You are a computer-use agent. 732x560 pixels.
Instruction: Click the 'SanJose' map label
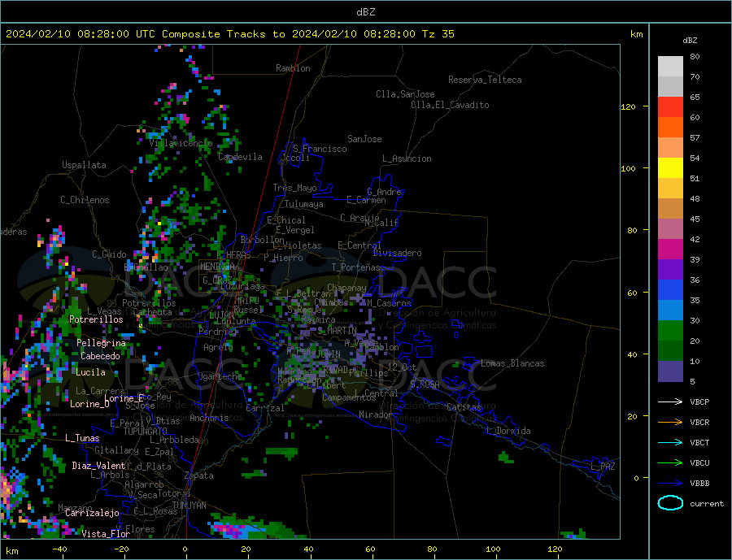tap(364, 139)
